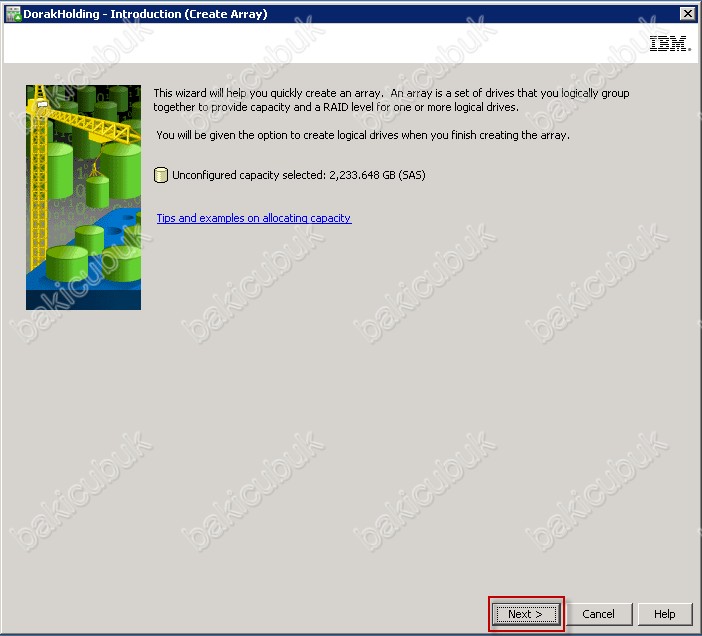Viewport: 702px width, 636px height.
Task: Open Tips and examples on allocating capacity
Action: click(x=254, y=218)
